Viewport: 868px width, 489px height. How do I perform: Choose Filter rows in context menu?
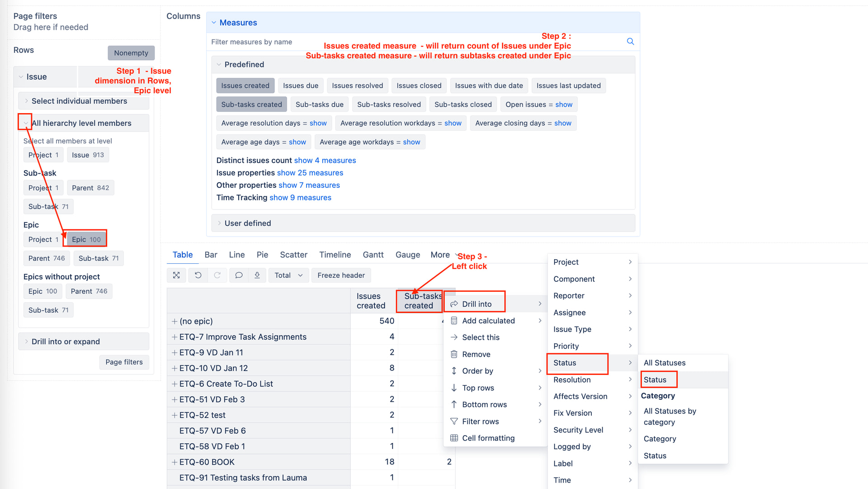[480, 421]
